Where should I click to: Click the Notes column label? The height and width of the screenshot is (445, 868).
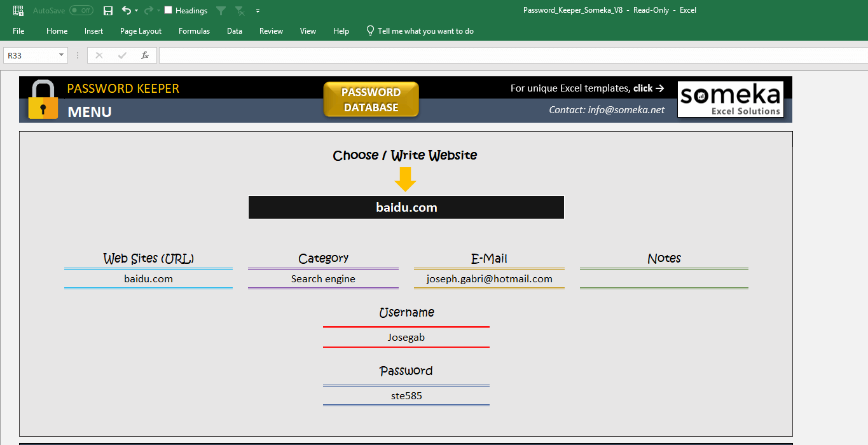tap(664, 259)
